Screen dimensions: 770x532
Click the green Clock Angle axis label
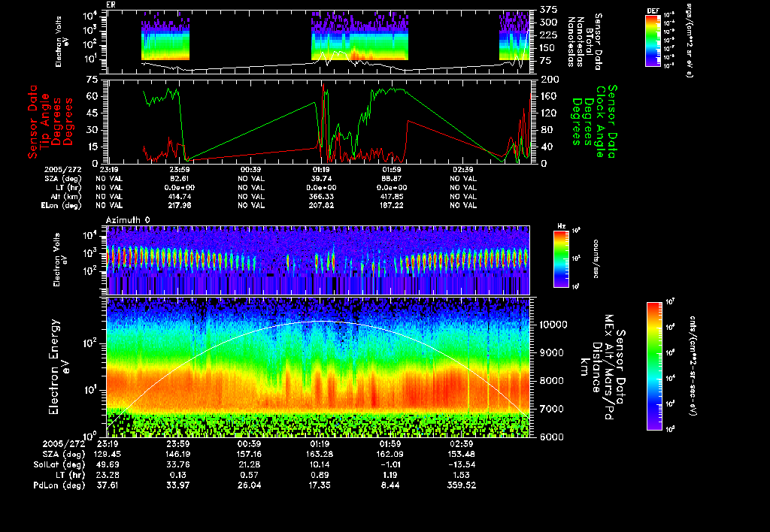click(593, 122)
